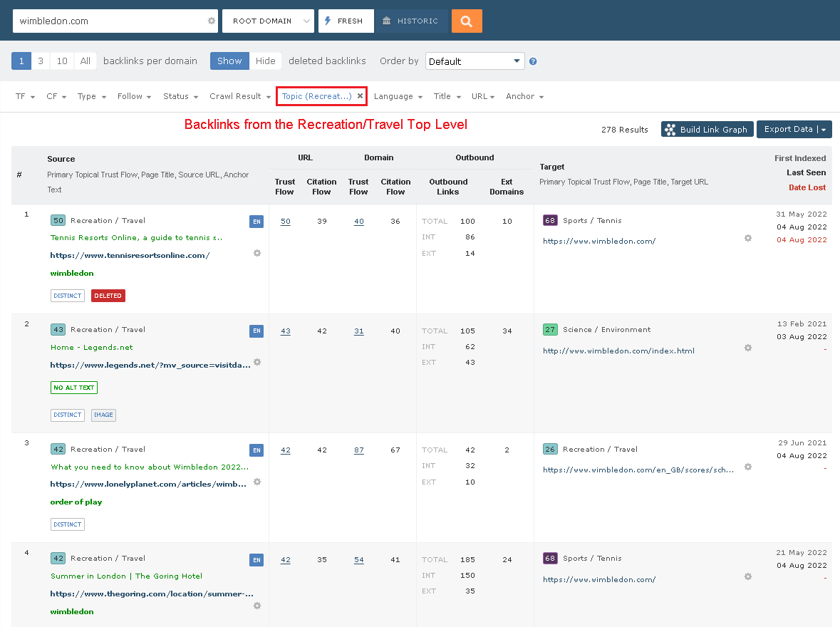The image size is (840, 627).
Task: Expand the Export Data dropdown arrow
Action: 824,129
